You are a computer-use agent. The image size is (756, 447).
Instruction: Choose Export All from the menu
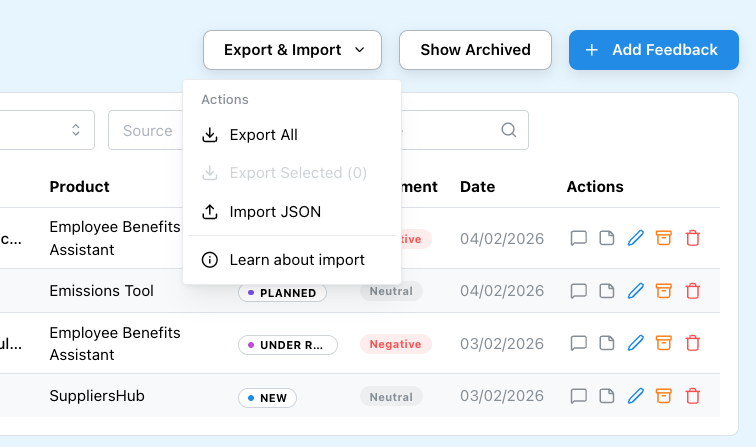coord(263,135)
